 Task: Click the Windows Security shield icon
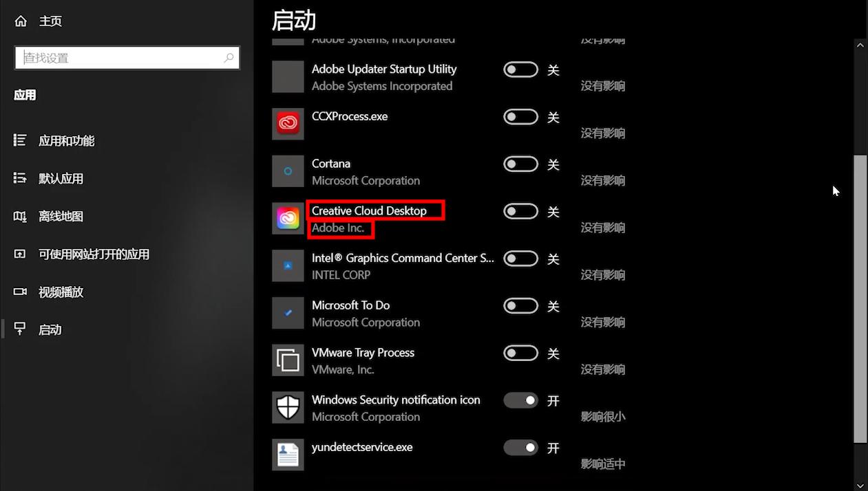pos(288,407)
